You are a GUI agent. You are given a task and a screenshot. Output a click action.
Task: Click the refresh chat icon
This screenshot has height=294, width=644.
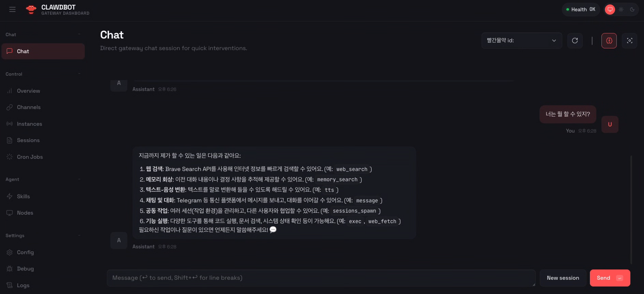(x=575, y=41)
